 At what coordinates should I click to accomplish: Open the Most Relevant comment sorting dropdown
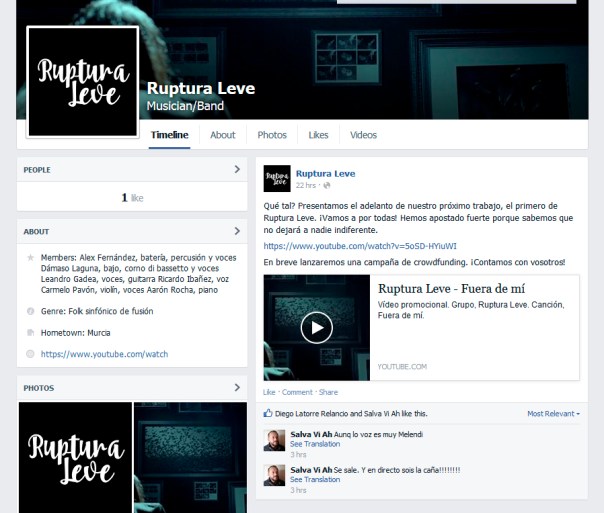pyautogui.click(x=553, y=414)
